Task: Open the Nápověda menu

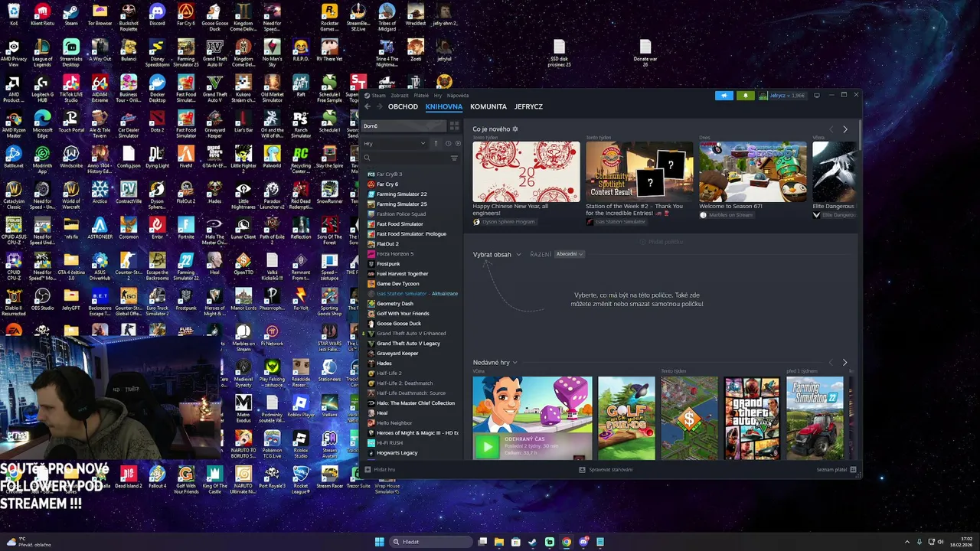Action: pos(458,96)
